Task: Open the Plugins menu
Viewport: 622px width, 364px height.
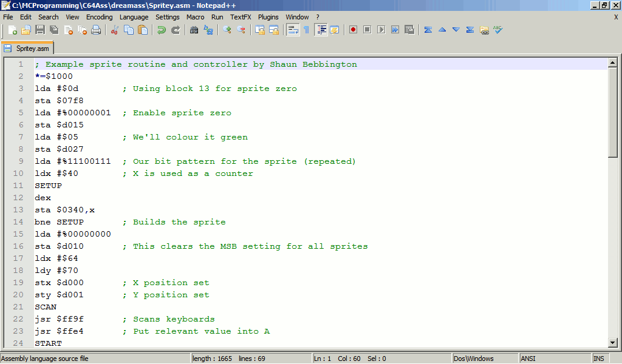Action: pyautogui.click(x=268, y=17)
